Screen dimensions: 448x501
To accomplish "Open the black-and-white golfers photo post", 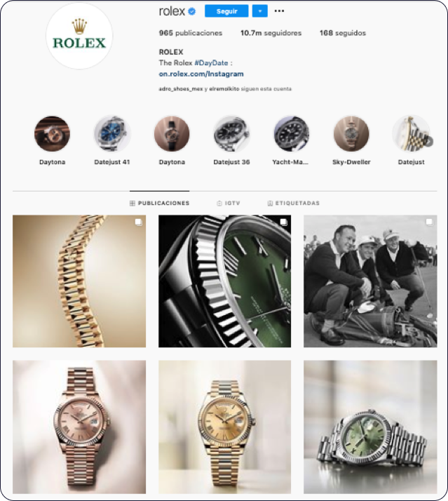I will coord(370,281).
